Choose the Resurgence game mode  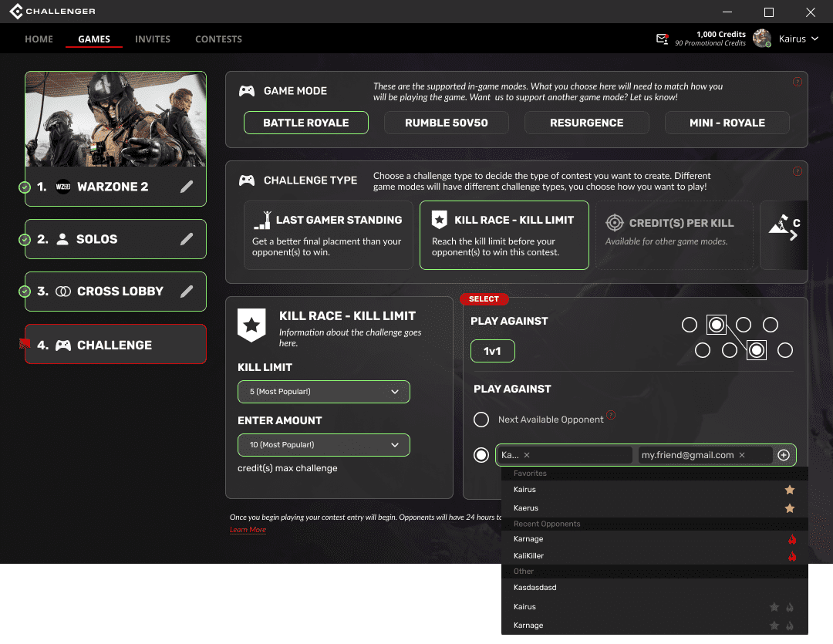[x=586, y=123]
